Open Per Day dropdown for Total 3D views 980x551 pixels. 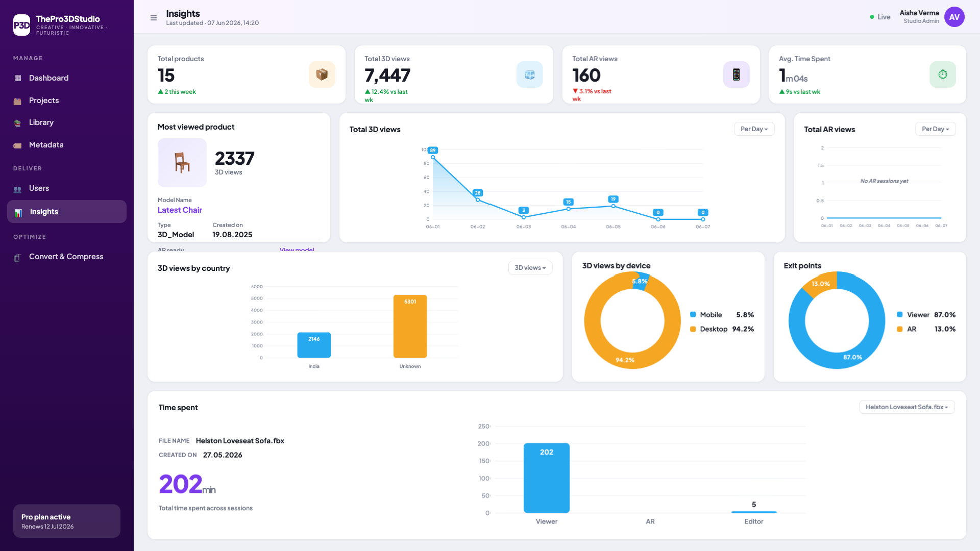[754, 129]
